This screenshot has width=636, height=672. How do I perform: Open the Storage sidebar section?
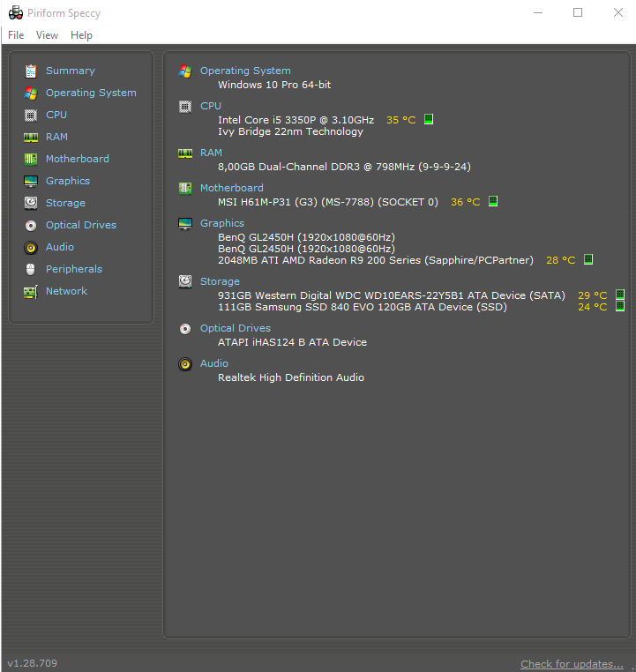coord(65,203)
